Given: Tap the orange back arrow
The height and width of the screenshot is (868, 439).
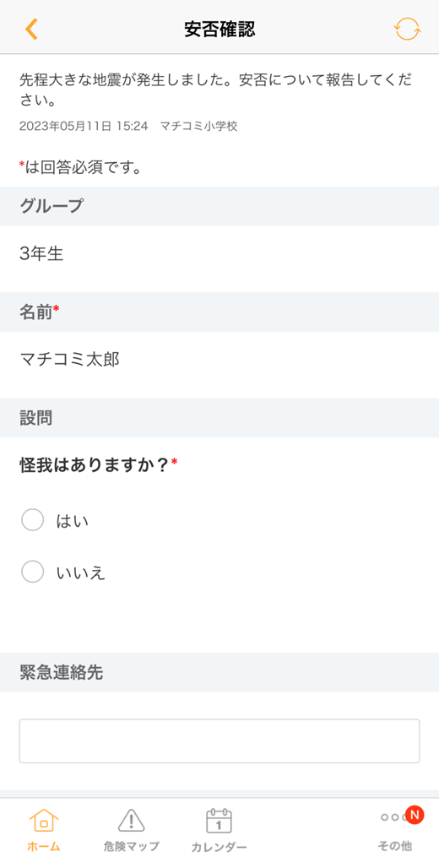Looking at the screenshot, I should [31, 29].
